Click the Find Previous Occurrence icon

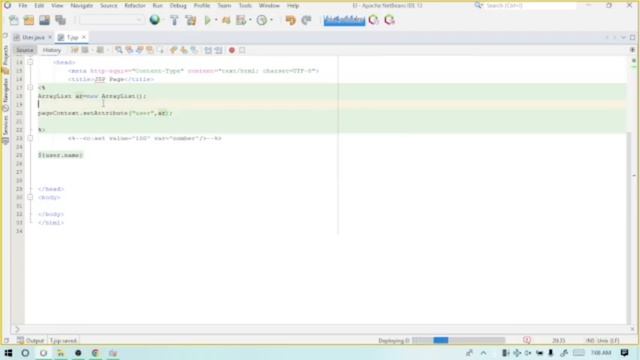coord(129,50)
